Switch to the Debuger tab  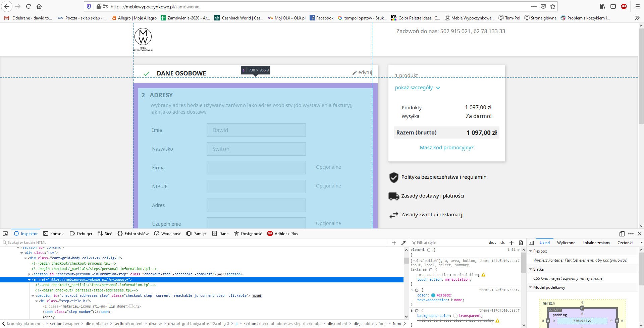coord(81,234)
